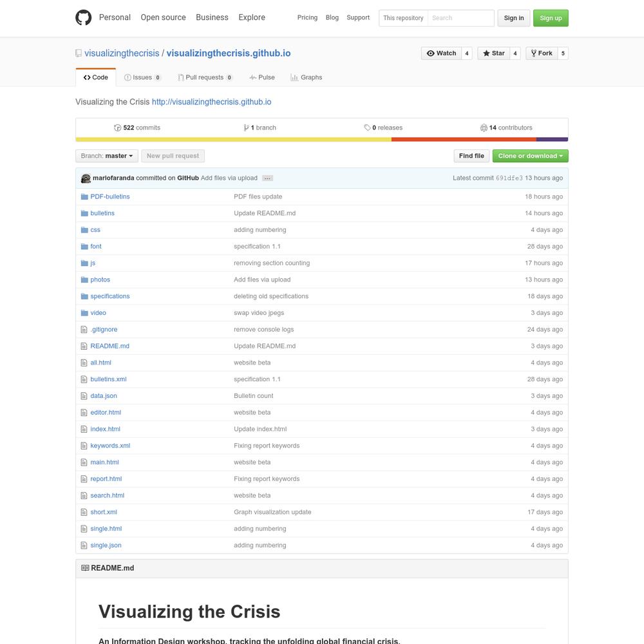This screenshot has width=644, height=644.
Task: Open latest commit hash 691dfe3
Action: (x=509, y=178)
